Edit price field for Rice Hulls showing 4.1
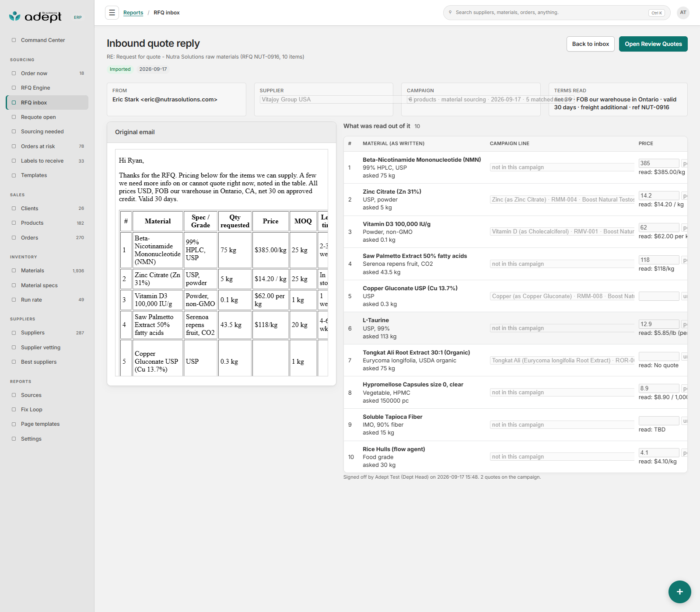Viewport: 700px width, 612px height. pyautogui.click(x=659, y=452)
